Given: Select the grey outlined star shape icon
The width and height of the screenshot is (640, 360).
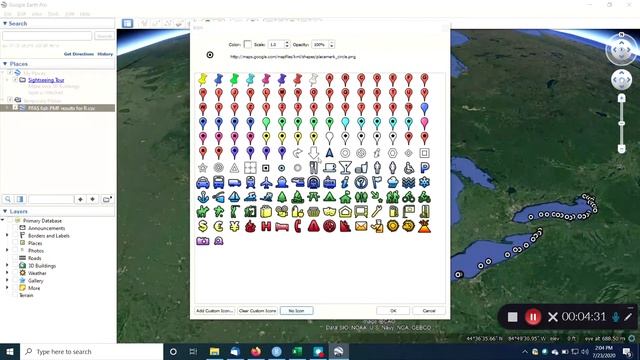Looking at the screenshot, I should 203,168.
